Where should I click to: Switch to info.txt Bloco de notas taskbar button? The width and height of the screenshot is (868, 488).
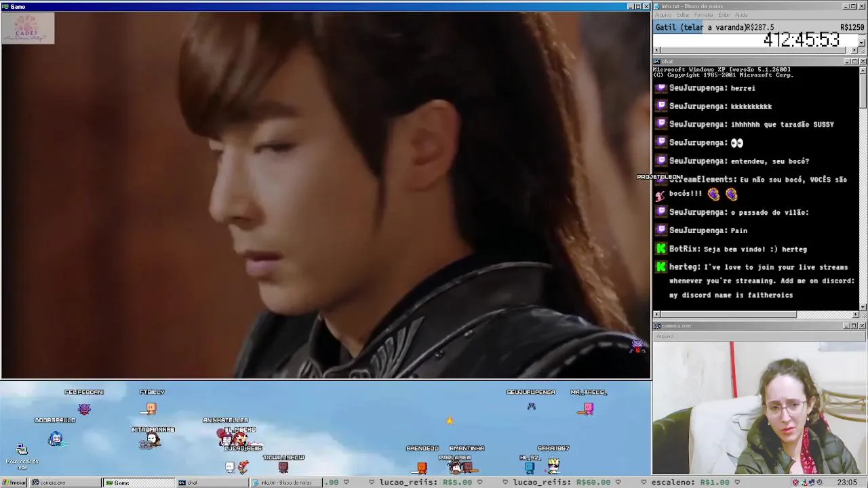click(286, 483)
